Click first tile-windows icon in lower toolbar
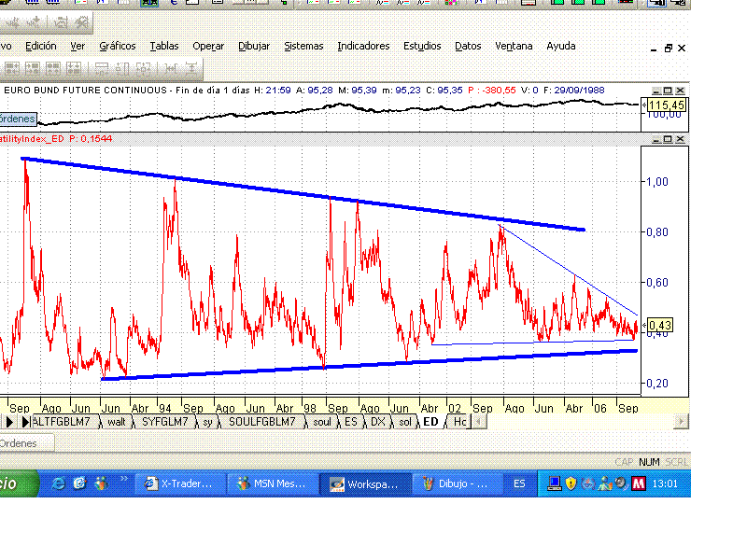 13,68
